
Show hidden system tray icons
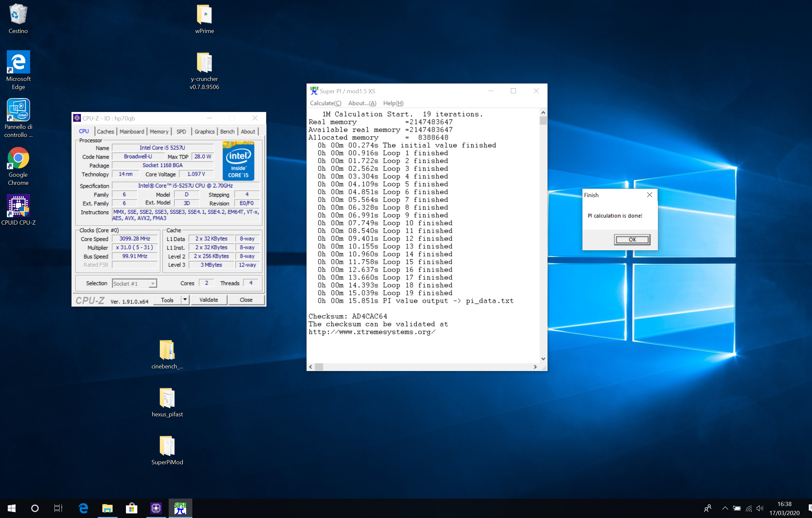tap(725, 508)
